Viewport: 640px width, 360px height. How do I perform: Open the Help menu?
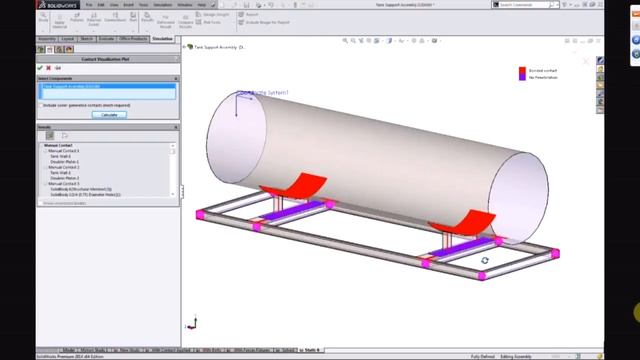(202, 5)
